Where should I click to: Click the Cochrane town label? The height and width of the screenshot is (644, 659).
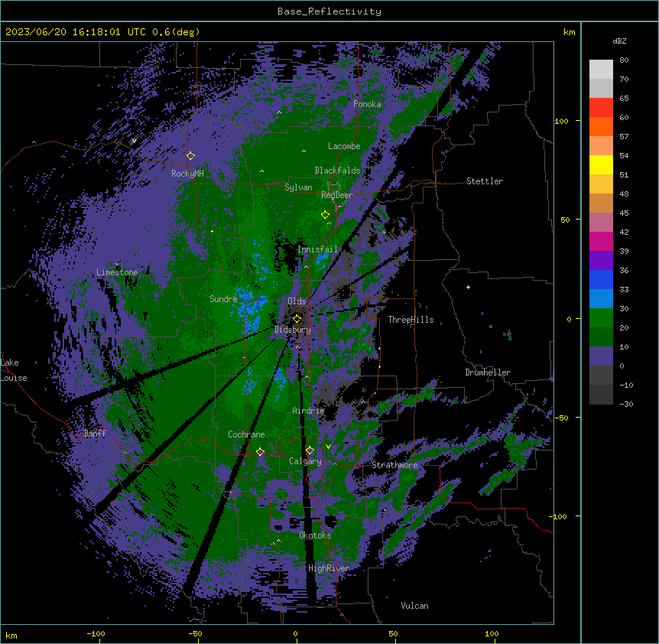coord(246,434)
